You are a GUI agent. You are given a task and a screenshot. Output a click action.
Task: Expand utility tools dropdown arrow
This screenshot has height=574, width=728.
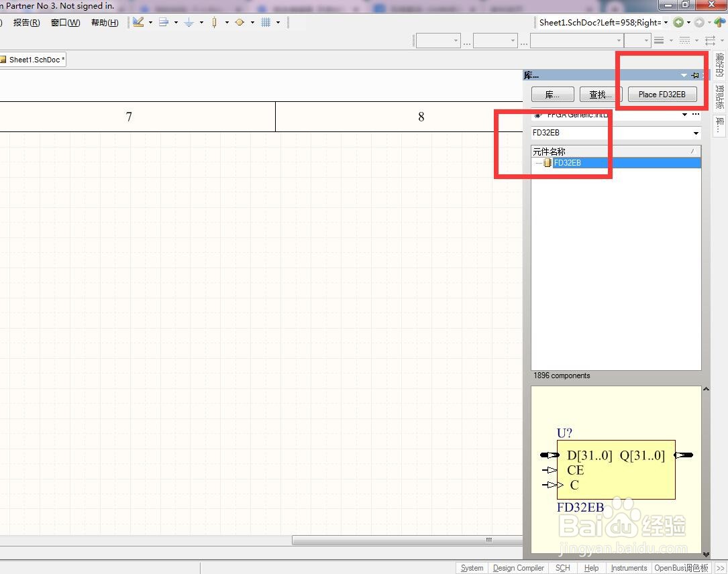[150, 22]
